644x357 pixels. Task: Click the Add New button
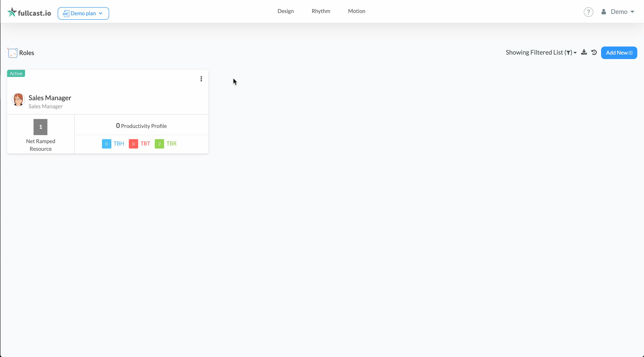619,53
